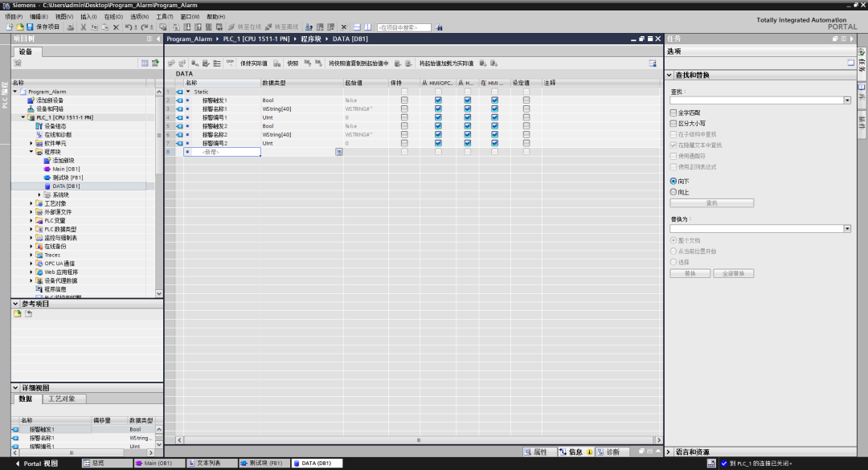Click 将快照值复制到起始值中 button
This screenshot has height=470, width=868.
[358, 63]
